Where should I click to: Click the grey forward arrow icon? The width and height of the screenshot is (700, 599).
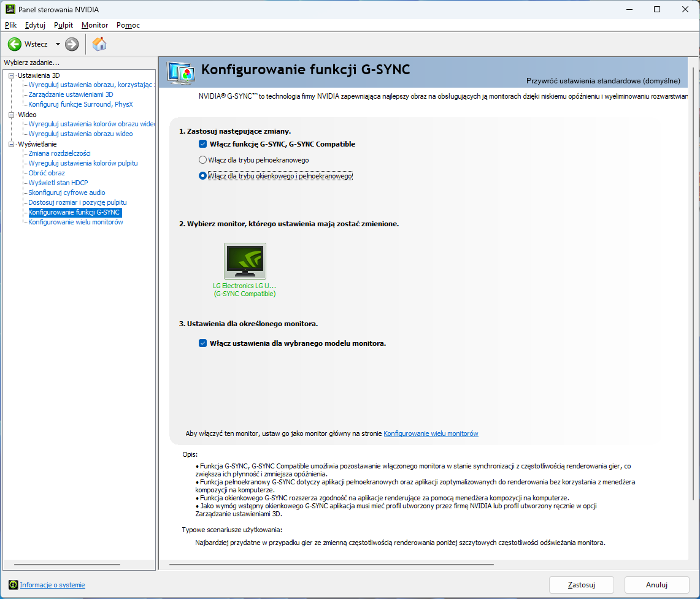(x=72, y=44)
